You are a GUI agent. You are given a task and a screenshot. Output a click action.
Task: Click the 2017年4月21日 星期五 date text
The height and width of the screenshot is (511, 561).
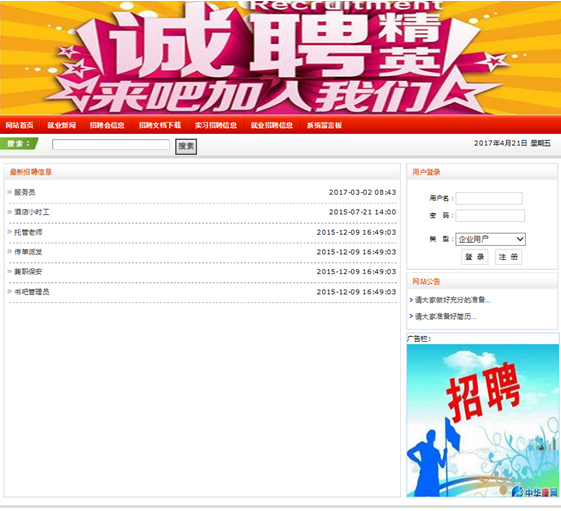[x=512, y=143]
